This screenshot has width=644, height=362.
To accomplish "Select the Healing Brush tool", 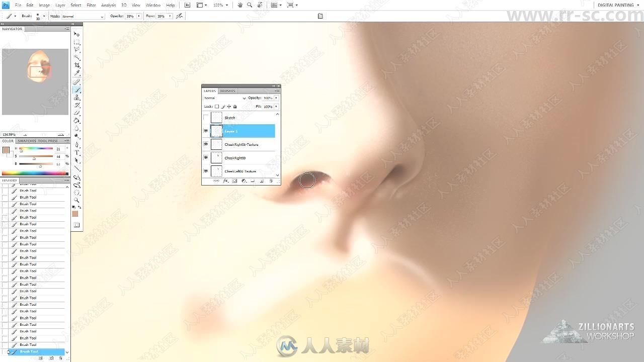I will 77,82.
